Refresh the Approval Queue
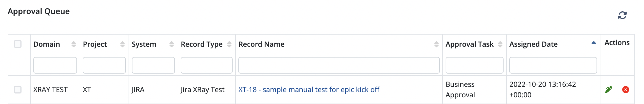 (x=622, y=15)
